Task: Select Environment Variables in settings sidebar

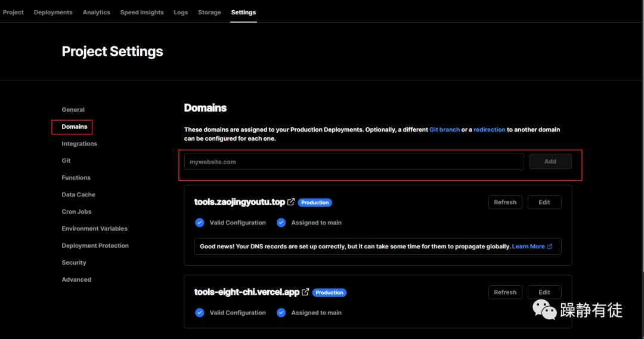Action: [x=94, y=229]
